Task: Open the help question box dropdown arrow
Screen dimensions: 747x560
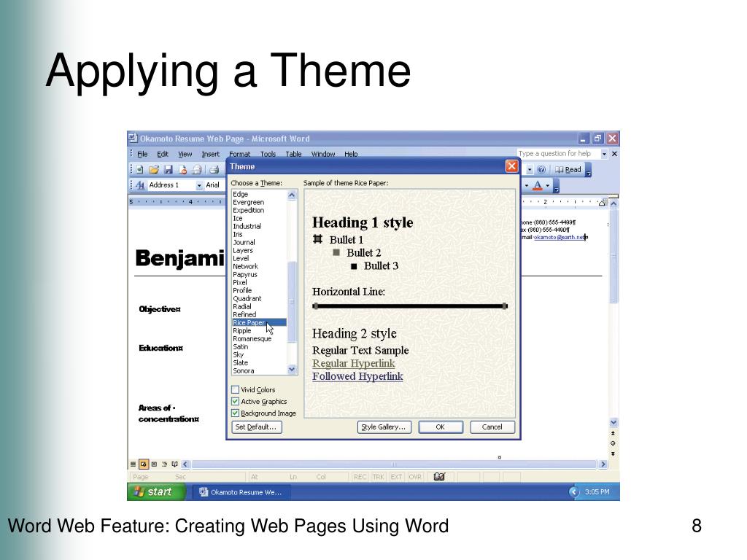Action: [604, 154]
